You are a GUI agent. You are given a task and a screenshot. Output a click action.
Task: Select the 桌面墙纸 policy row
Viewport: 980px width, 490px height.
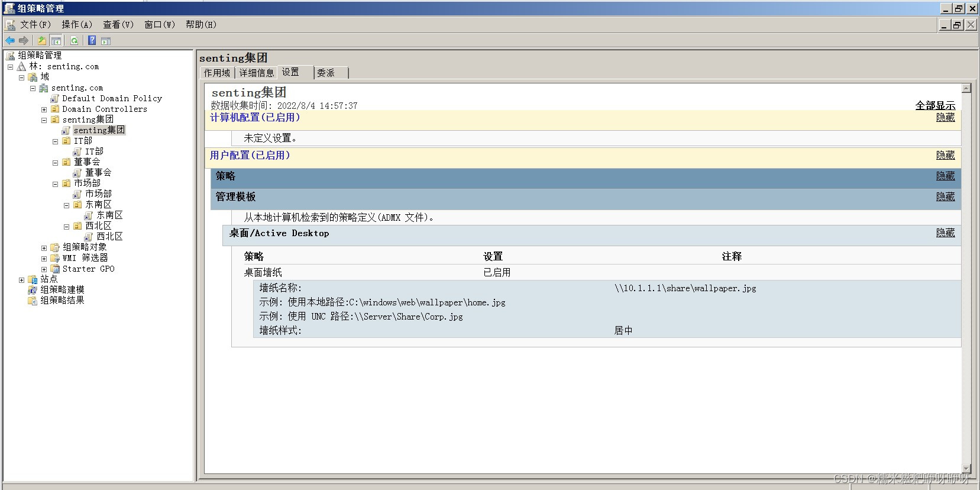(x=596, y=272)
